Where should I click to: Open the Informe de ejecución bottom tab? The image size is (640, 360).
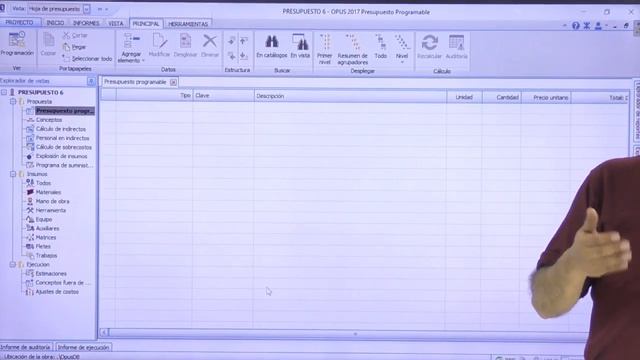(83, 348)
